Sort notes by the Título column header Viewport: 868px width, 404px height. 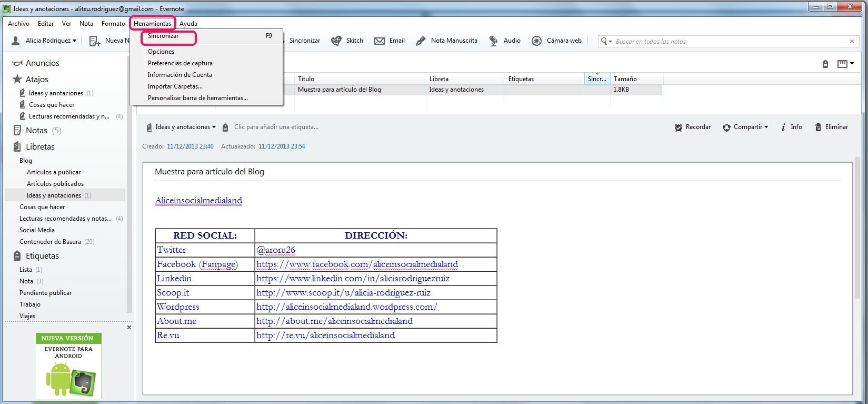pyautogui.click(x=361, y=79)
